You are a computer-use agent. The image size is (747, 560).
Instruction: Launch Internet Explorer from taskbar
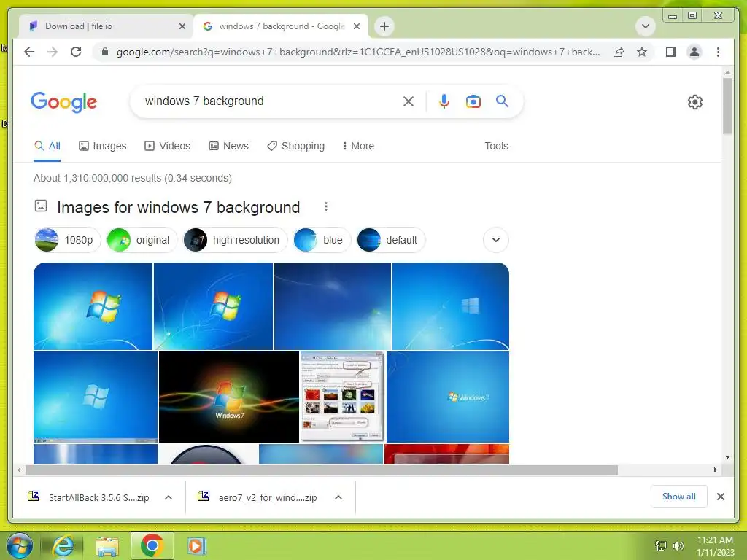click(x=63, y=545)
